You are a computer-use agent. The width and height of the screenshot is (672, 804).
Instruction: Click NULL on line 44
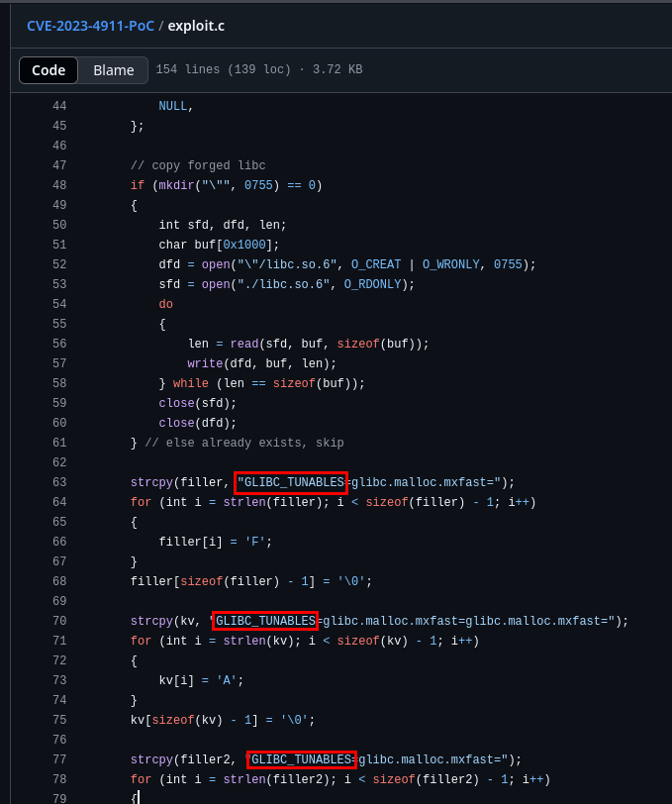[173, 106]
